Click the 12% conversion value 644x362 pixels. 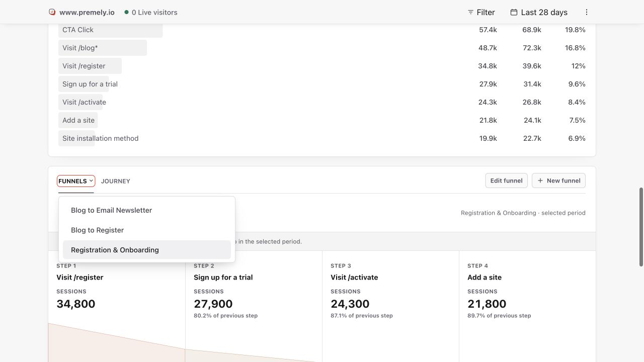[578, 66]
